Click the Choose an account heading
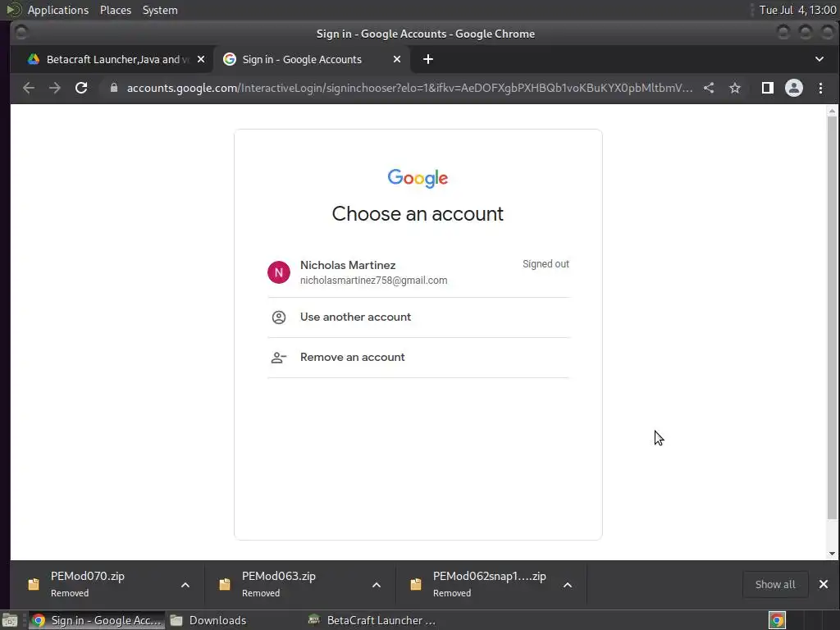This screenshot has width=840, height=630. (418, 214)
